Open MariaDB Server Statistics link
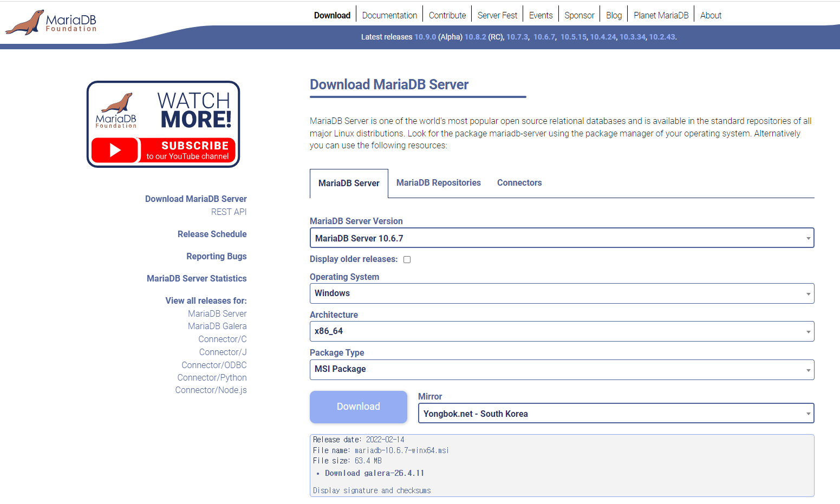Viewport: 840px width, 504px height. (x=197, y=278)
